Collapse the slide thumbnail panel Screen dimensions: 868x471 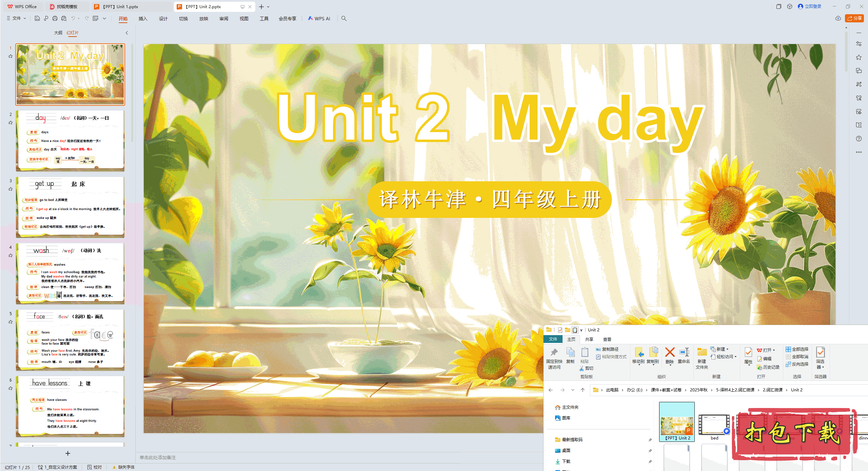(x=126, y=33)
